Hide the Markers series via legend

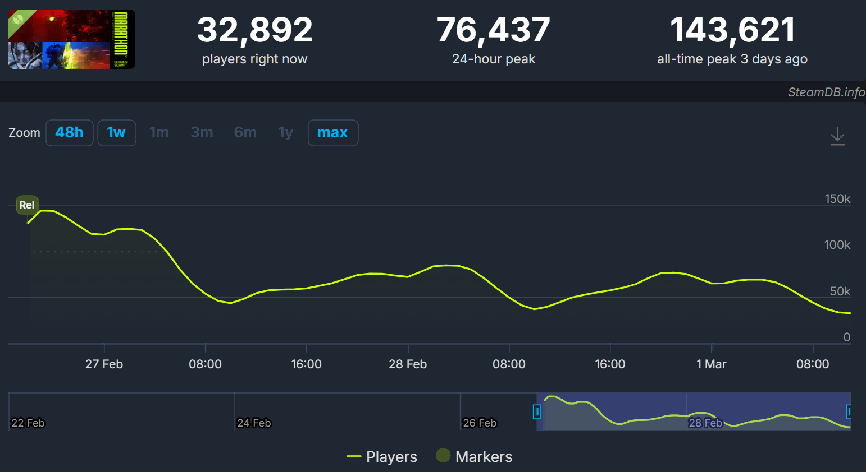point(474,457)
